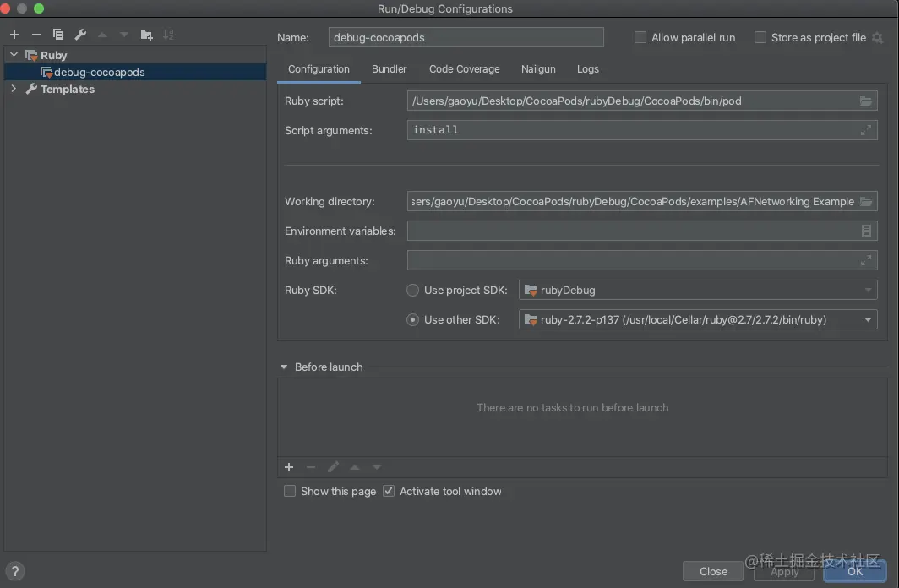Check Show this page
Screen dimensions: 899x588
point(290,491)
